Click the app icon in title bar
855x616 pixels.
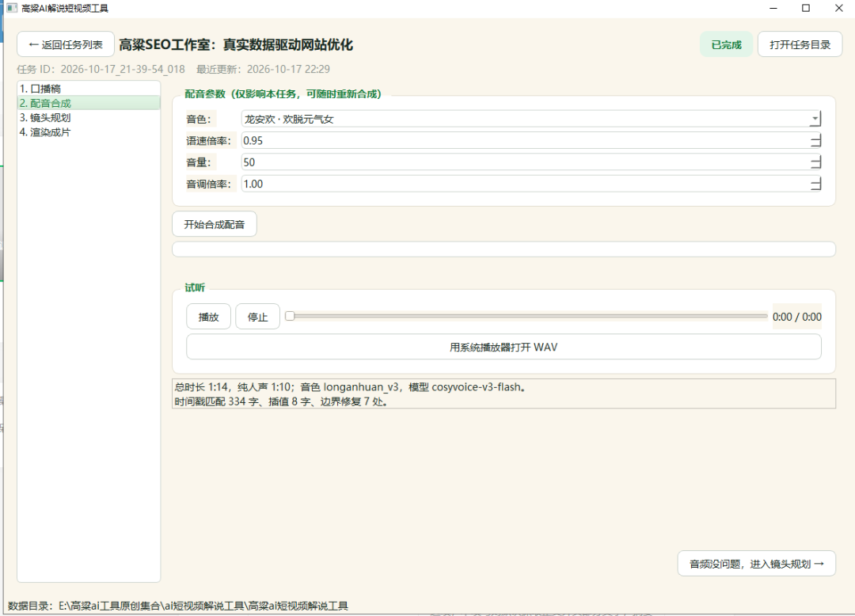(x=11, y=8)
